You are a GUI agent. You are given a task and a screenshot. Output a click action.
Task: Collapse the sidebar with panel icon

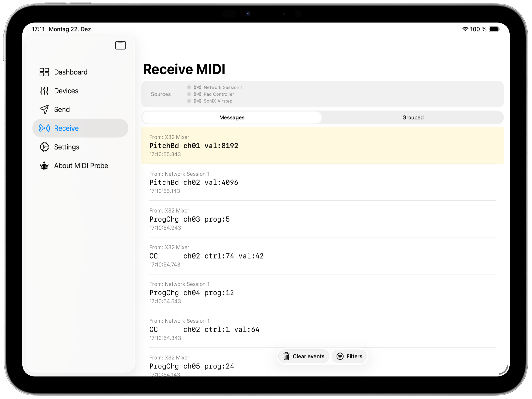click(x=121, y=45)
